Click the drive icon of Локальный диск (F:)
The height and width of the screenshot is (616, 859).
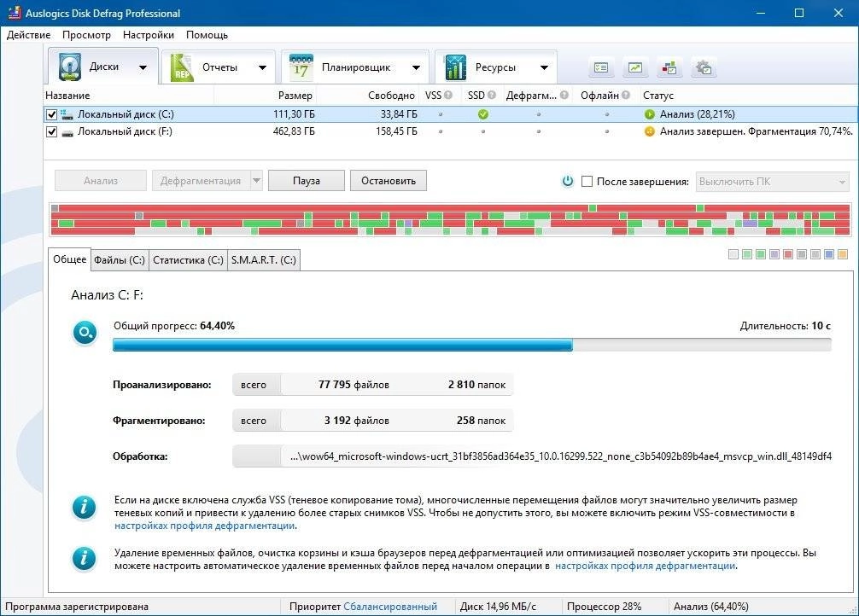tap(67, 132)
